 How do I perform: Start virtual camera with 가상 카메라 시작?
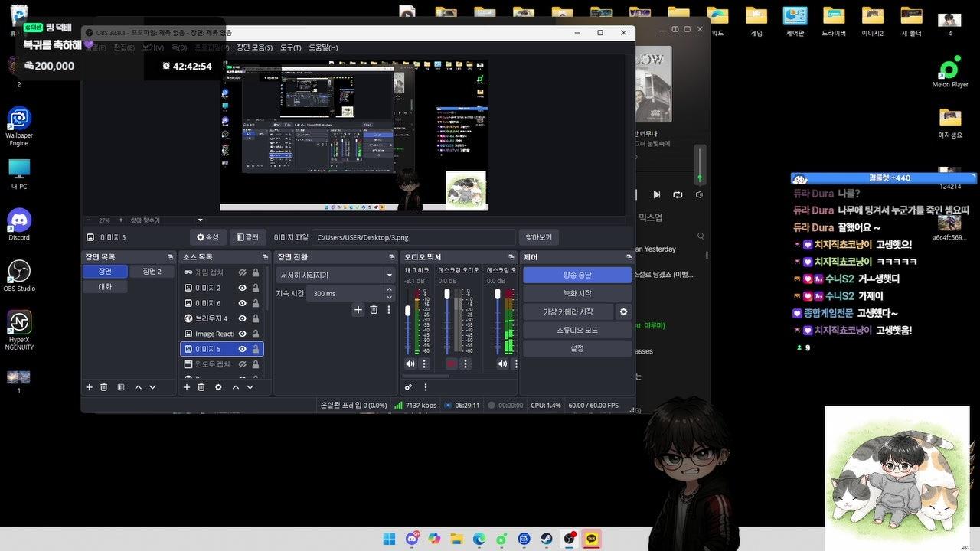click(x=568, y=311)
